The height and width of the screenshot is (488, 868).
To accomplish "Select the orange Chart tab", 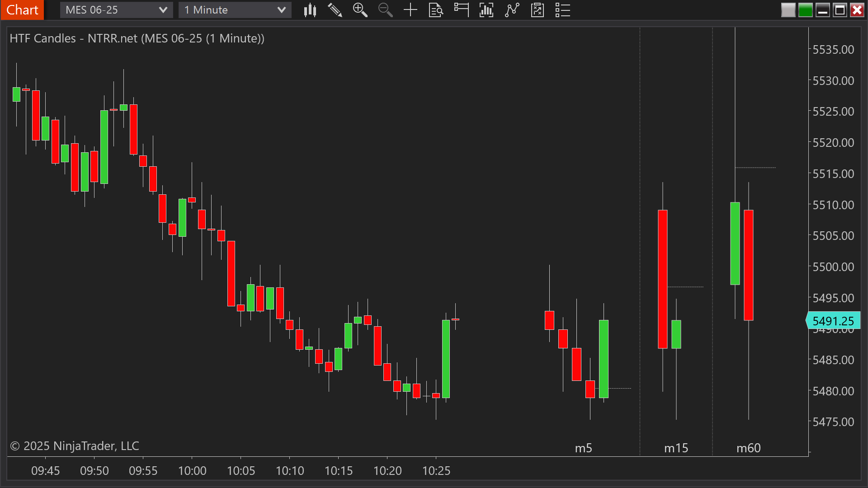I will (x=22, y=10).
